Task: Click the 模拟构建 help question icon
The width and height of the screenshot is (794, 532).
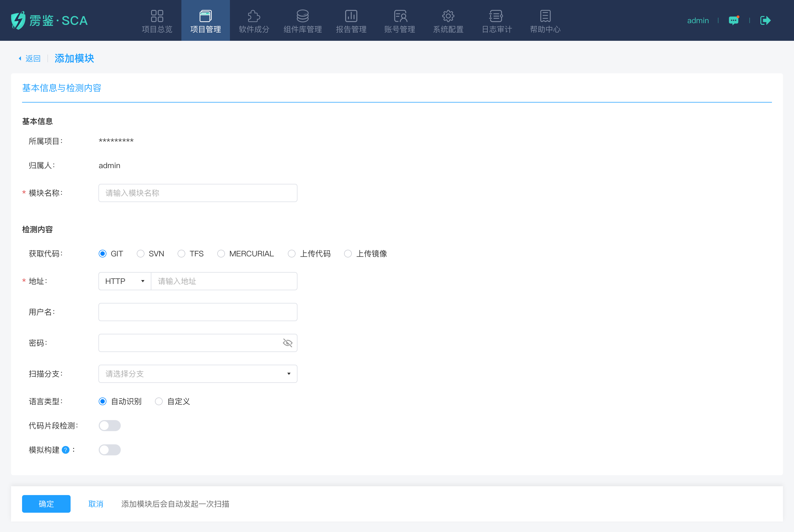Action: [x=66, y=450]
